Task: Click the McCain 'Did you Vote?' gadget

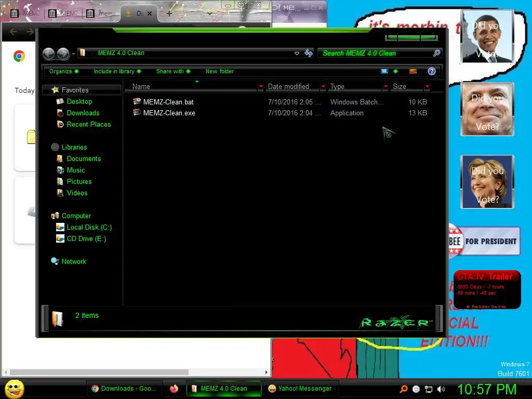Action: tap(487, 109)
